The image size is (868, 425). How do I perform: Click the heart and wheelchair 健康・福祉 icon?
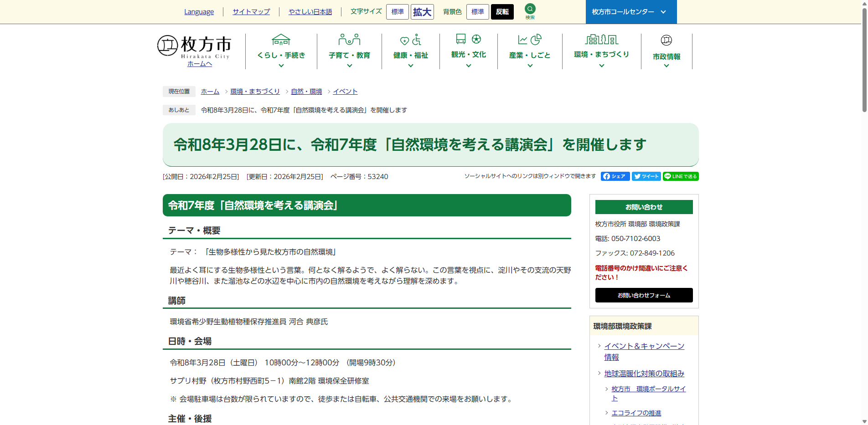click(x=410, y=40)
